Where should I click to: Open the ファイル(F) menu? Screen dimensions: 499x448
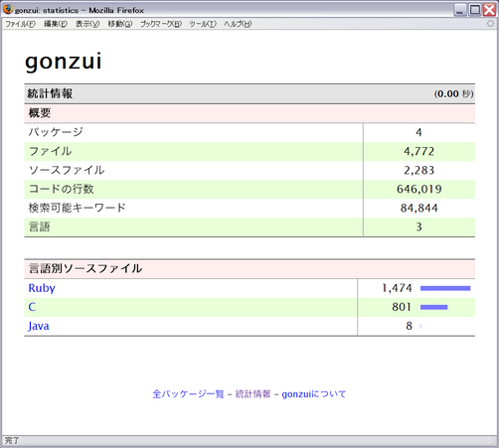point(21,24)
